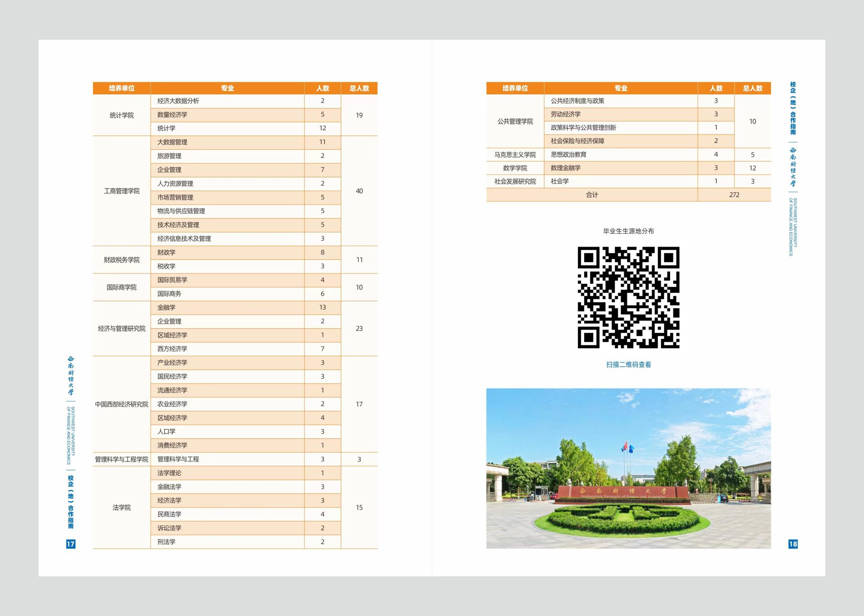Click the '流通经济学' major cell
Viewport: 864px width, 616px height.
[227, 390]
